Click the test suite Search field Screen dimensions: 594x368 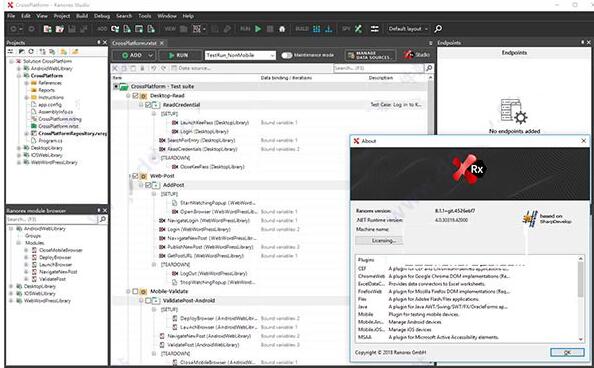pyautogui.click(x=378, y=68)
